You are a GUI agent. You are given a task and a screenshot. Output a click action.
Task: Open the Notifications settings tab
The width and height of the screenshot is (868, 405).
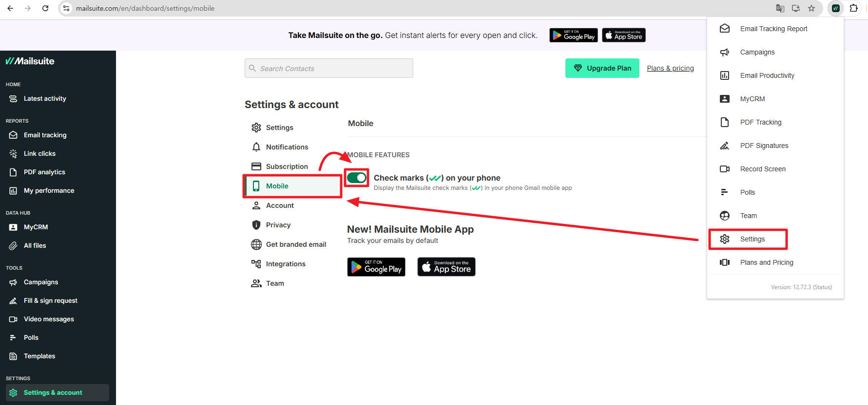click(292, 147)
